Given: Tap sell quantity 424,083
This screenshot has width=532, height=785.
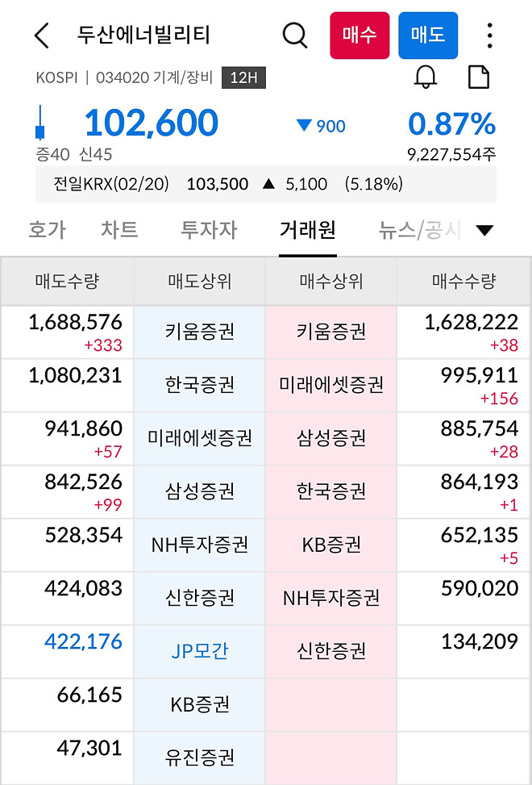Looking at the screenshot, I should (84, 588).
